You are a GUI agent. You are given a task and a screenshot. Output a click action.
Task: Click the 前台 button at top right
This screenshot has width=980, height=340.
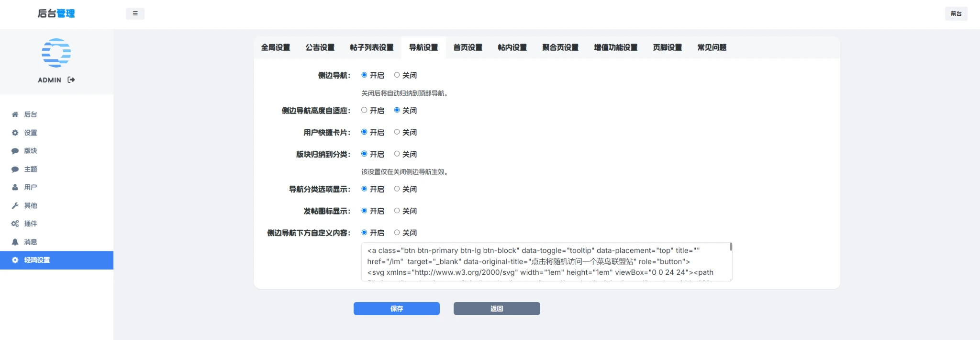(x=956, y=13)
